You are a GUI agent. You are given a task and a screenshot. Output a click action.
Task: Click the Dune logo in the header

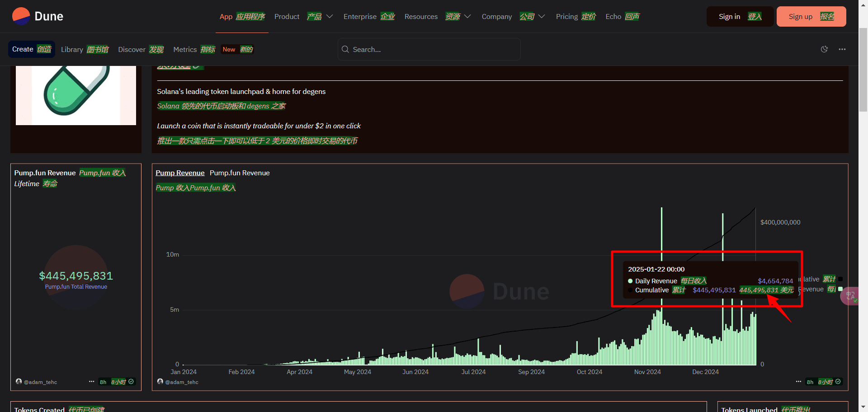tap(38, 16)
